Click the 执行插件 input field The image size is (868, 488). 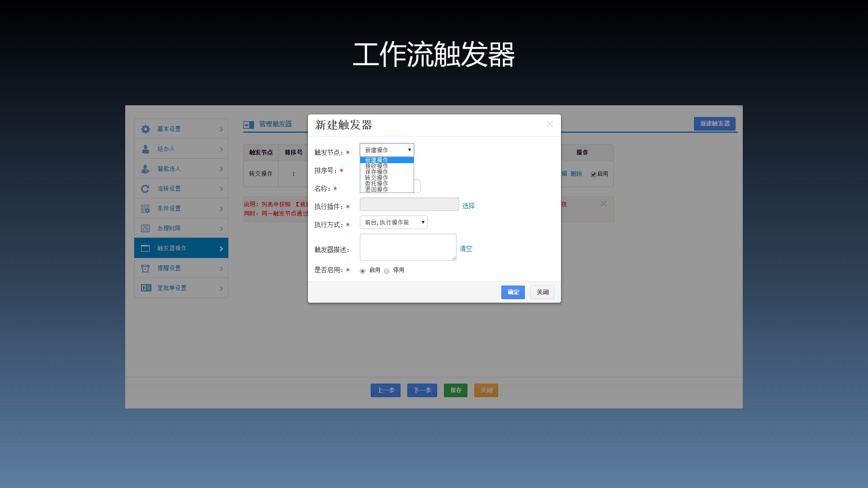pos(410,204)
